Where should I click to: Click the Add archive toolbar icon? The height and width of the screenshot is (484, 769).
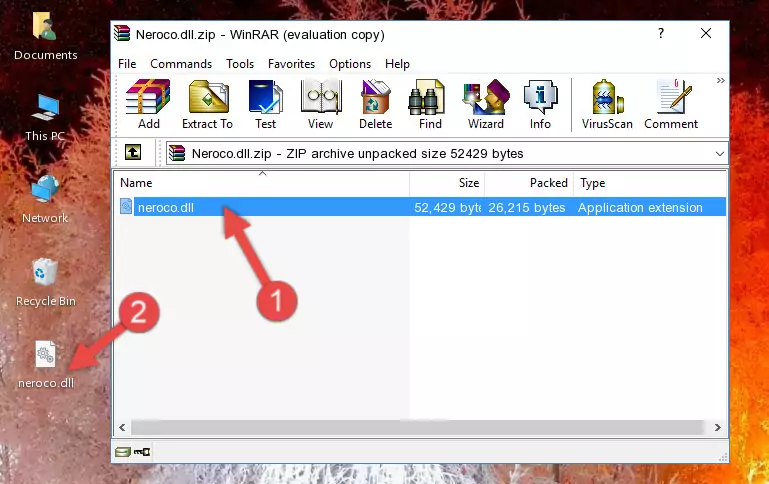point(148,104)
